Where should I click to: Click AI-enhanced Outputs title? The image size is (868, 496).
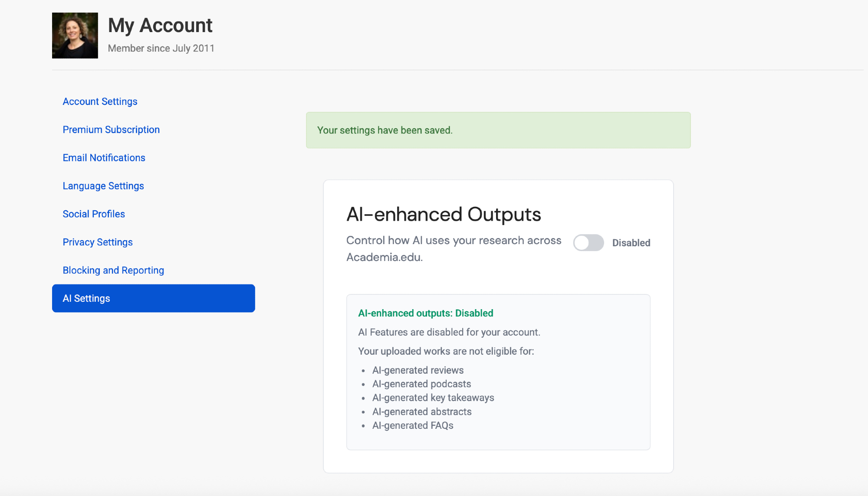tap(444, 214)
